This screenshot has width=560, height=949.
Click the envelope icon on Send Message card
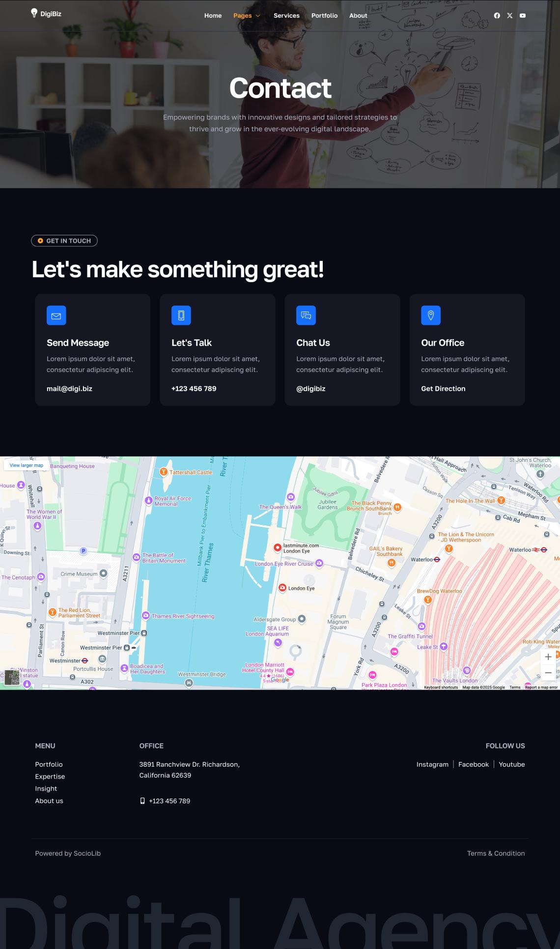point(56,316)
